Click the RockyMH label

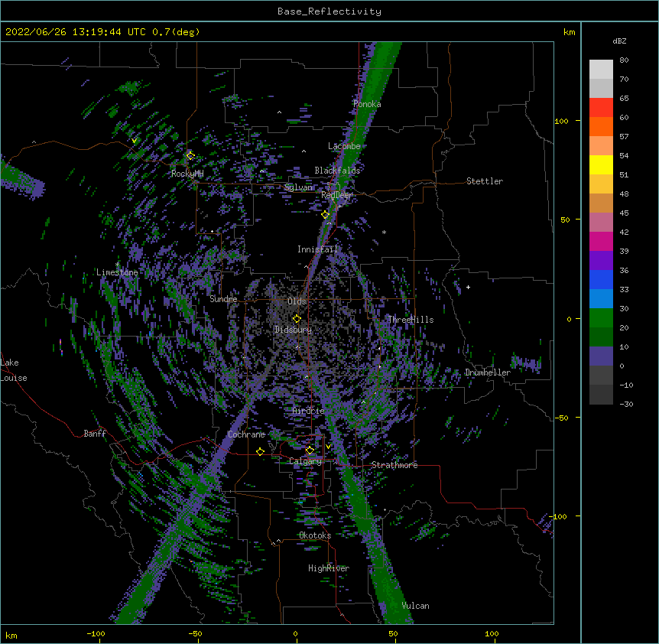187,174
